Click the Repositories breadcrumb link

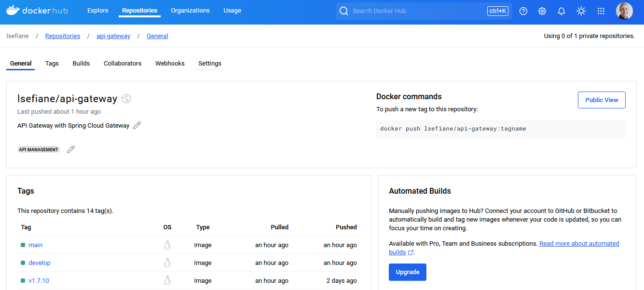(x=63, y=36)
